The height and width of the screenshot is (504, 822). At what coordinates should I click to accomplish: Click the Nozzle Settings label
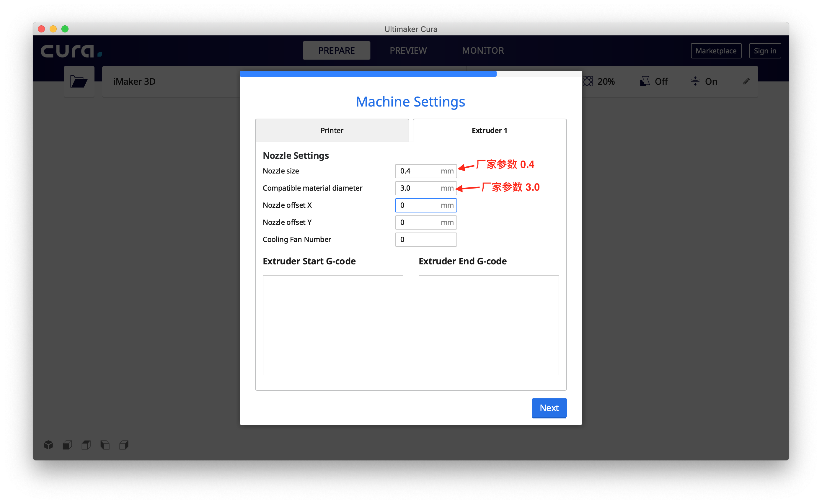[296, 156]
